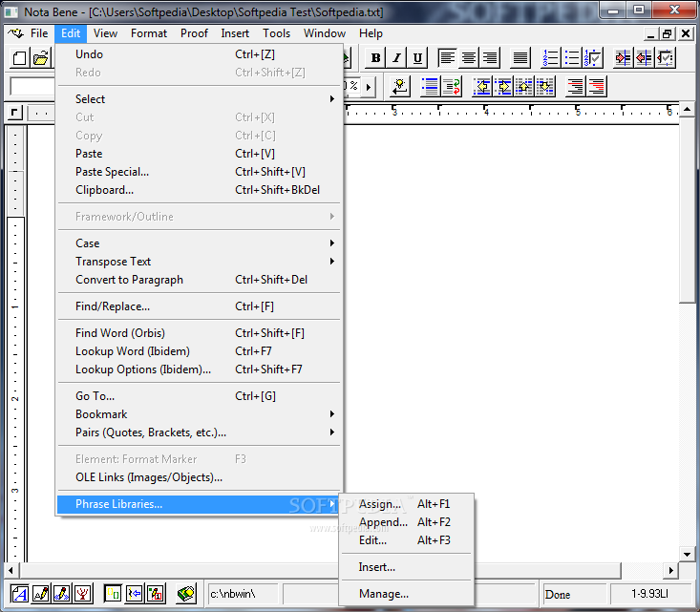Click the yellow up arrow icon

coord(524,87)
